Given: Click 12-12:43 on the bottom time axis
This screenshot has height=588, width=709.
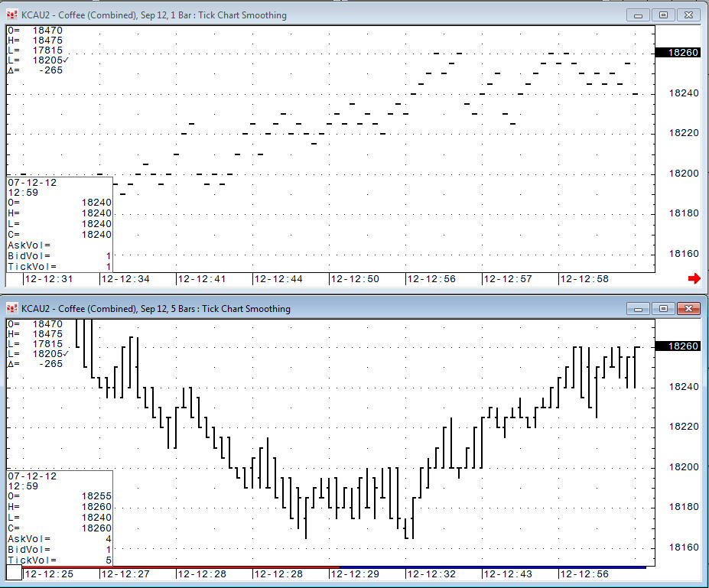Looking at the screenshot, I should (x=508, y=573).
